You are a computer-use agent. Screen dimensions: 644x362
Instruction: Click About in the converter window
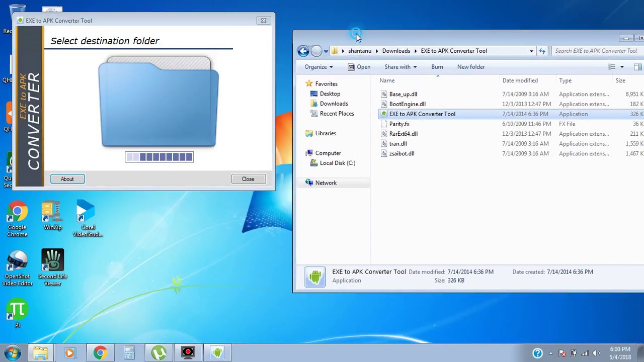(67, 179)
